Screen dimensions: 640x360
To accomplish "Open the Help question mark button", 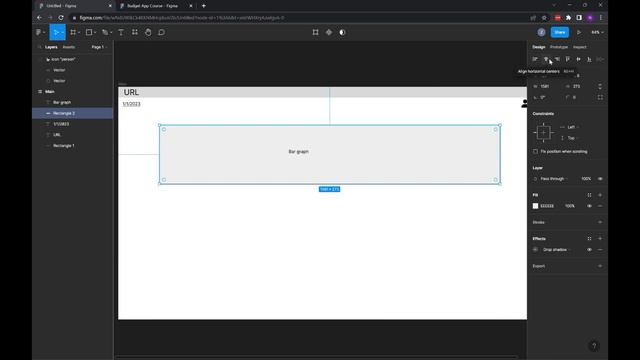I will [594, 346].
